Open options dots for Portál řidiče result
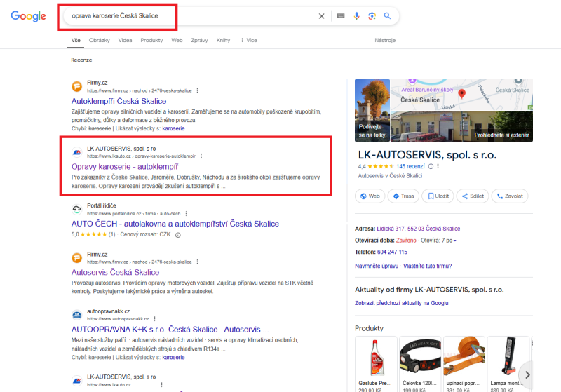This screenshot has width=561, height=392. (186, 213)
